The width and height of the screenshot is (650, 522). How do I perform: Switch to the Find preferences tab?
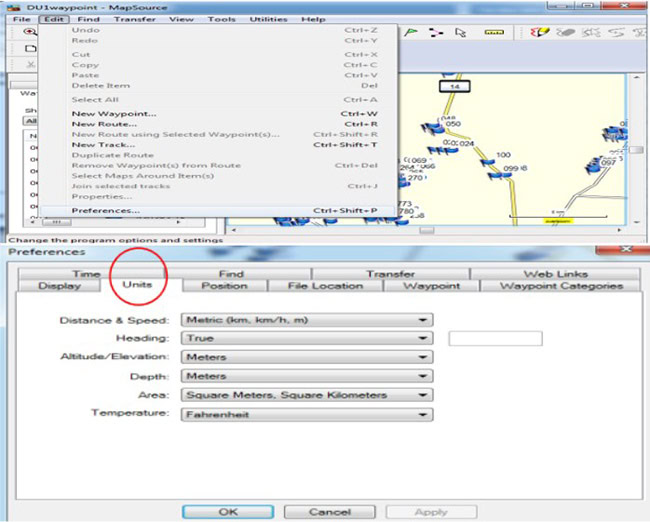[x=231, y=274]
